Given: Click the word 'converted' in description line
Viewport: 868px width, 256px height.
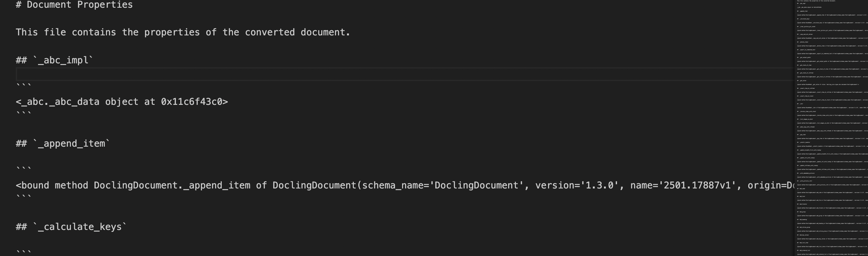Looking at the screenshot, I should click(270, 32).
